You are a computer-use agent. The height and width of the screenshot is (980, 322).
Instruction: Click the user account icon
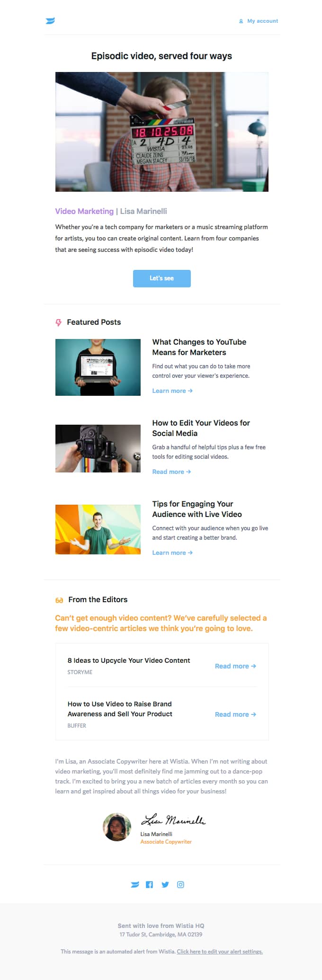click(241, 21)
